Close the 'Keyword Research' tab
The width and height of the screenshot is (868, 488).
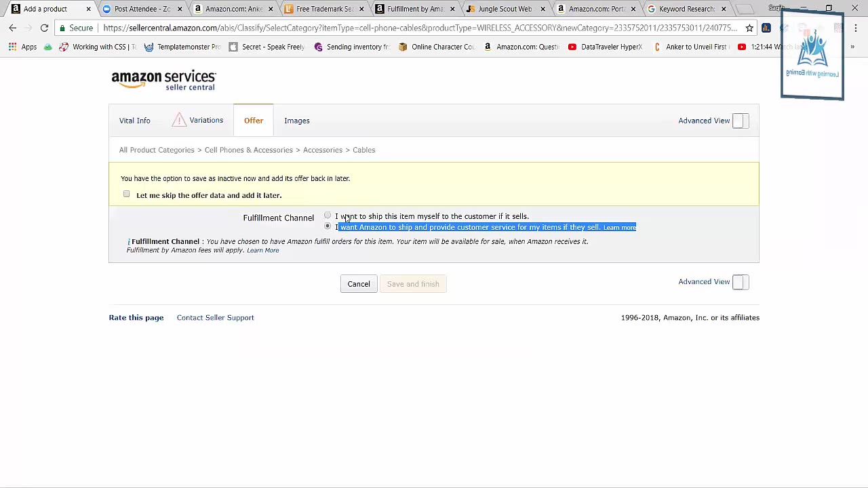pyautogui.click(x=724, y=9)
